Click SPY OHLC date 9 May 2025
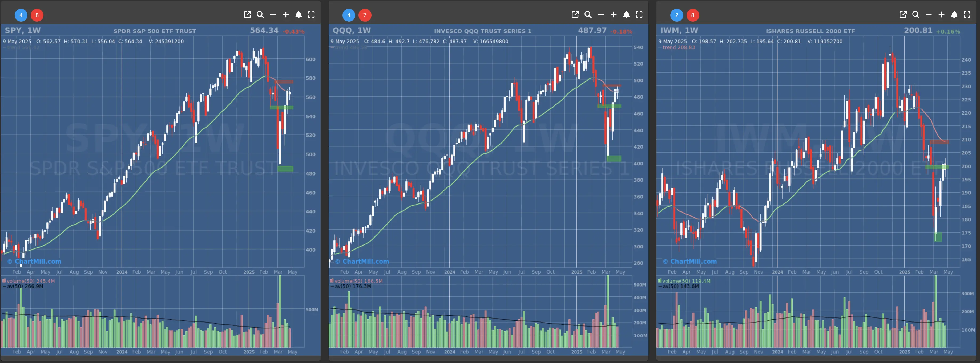This screenshot has height=363, width=980. [x=17, y=42]
